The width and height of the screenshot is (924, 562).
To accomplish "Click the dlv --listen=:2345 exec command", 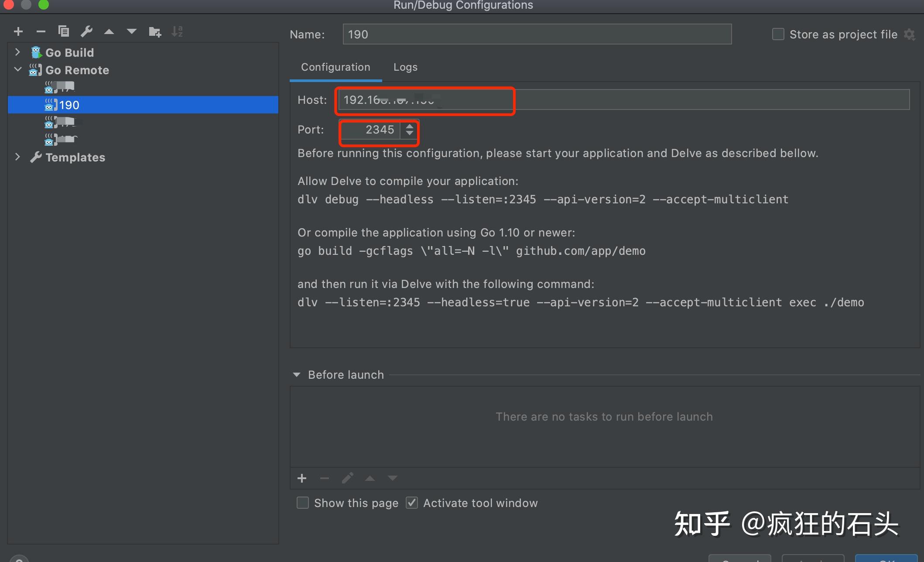I will pos(581,302).
